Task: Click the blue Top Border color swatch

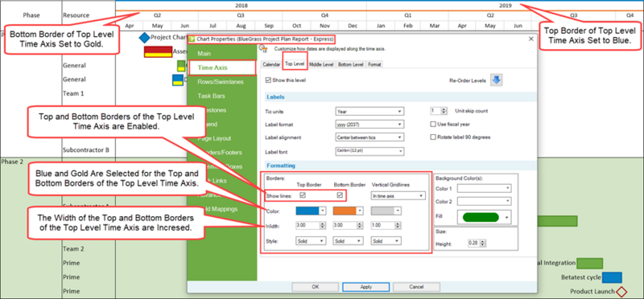Action: coord(308,211)
